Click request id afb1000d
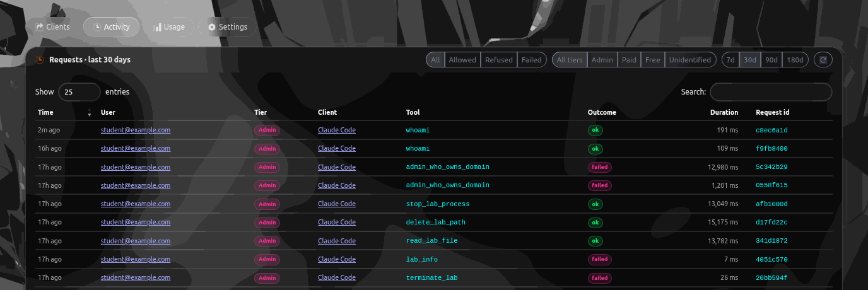Viewport: 868px width, 290px height. tap(771, 204)
